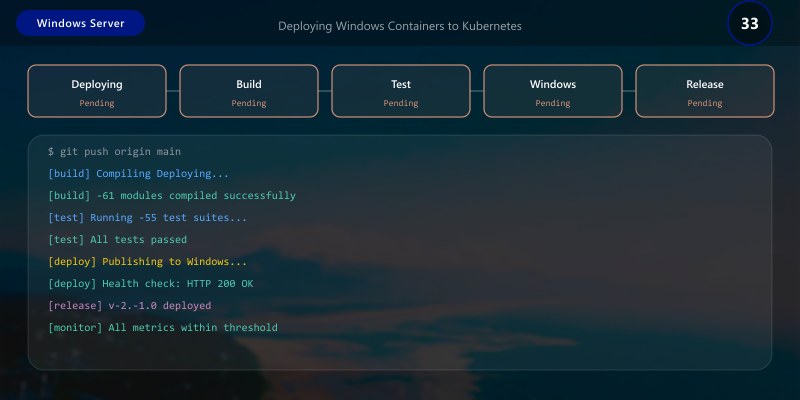
Task: Select the slide title Deploying Windows Containers to Kubernetes
Action: click(400, 26)
